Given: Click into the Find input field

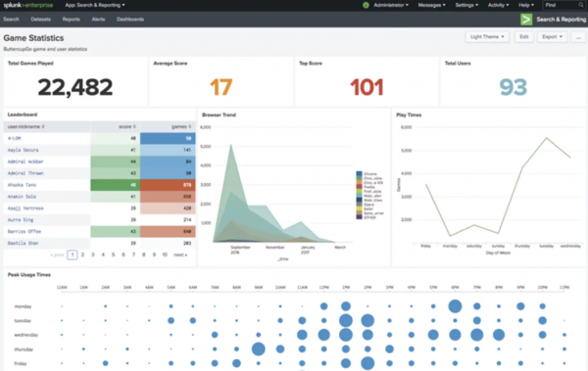Looking at the screenshot, I should coord(561,5).
